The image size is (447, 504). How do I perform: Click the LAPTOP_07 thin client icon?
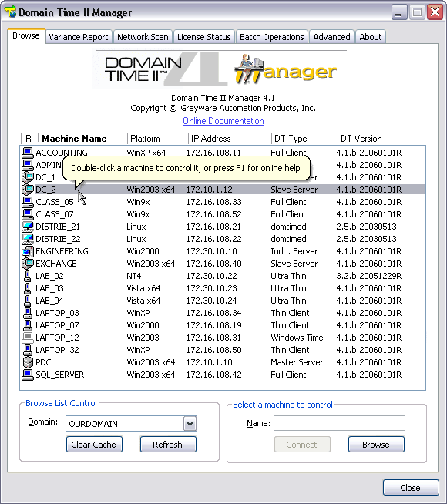point(28,325)
